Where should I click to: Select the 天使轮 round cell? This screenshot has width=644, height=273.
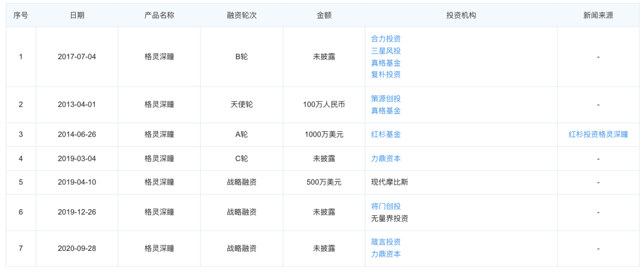coord(242,104)
